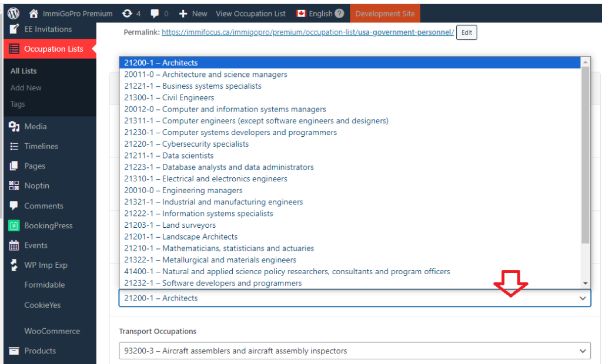Select Cybersecurity specialists from the list
Image resolution: width=602 pixels, height=364 pixels.
[x=205, y=144]
